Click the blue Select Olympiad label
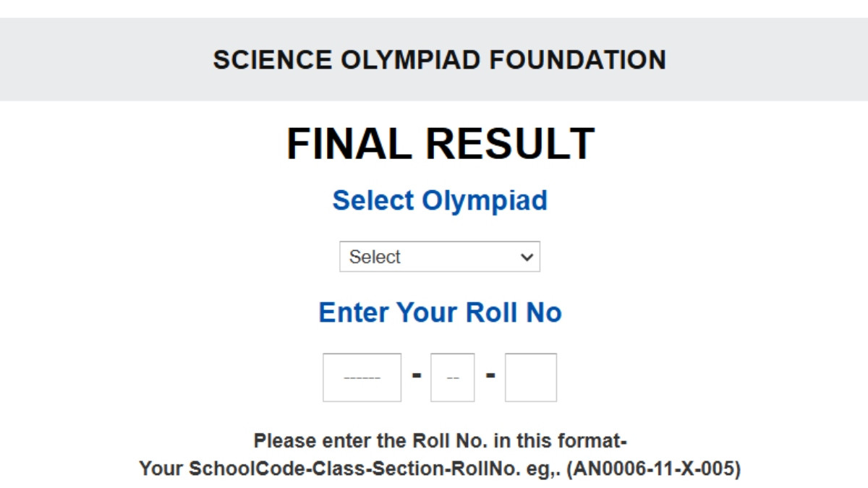The height and width of the screenshot is (488, 868). pyautogui.click(x=439, y=200)
